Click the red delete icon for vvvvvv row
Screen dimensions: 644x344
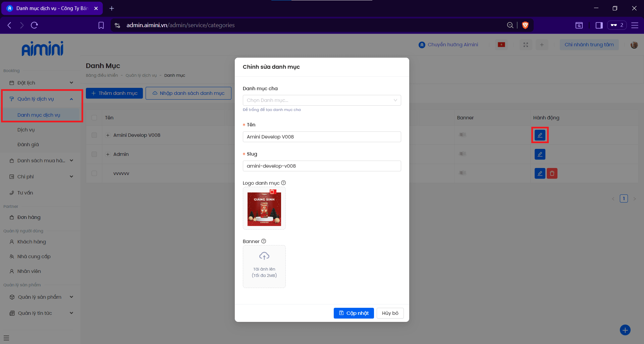pos(552,173)
